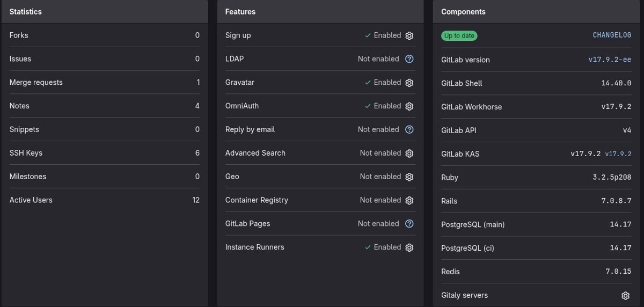
Task: Click the Issues statistic label
Action: (20, 59)
